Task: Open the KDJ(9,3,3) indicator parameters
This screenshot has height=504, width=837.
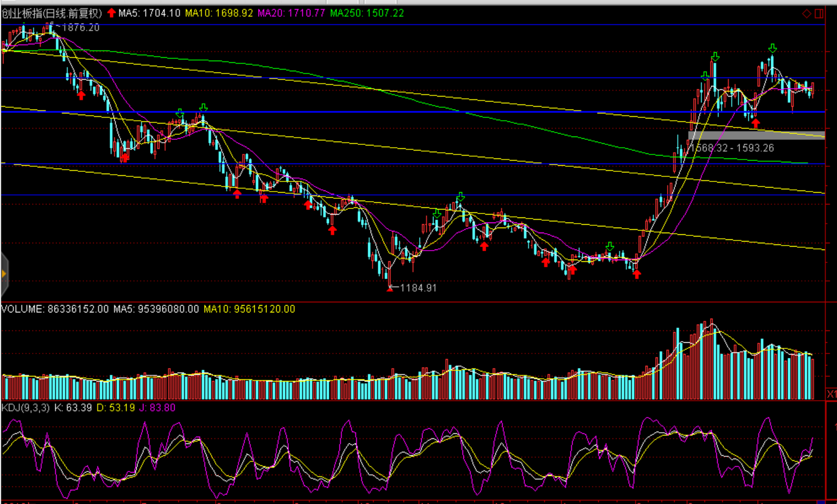Action: coord(25,407)
